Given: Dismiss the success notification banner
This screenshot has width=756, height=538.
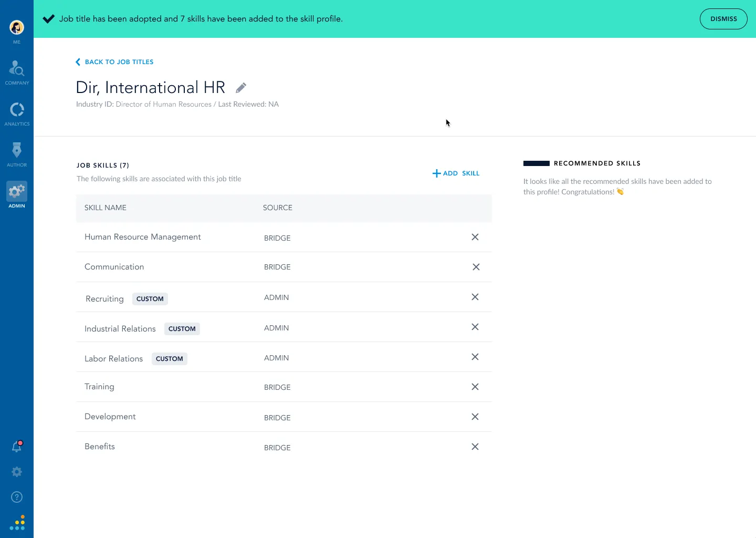Looking at the screenshot, I should [x=723, y=19].
